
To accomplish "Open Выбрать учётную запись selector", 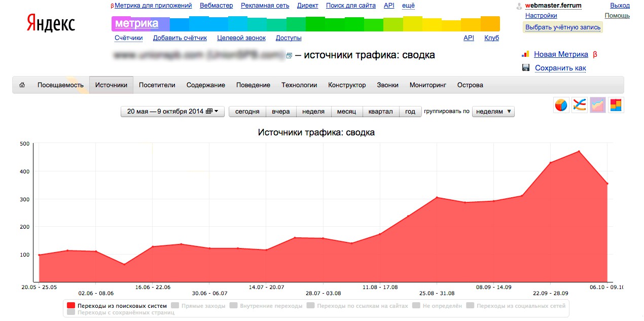I will [563, 27].
